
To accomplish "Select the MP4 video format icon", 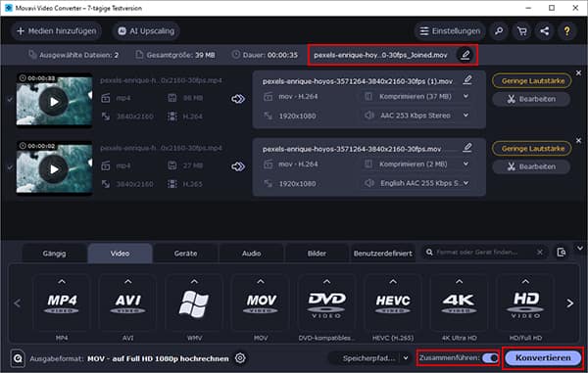I will (62, 303).
